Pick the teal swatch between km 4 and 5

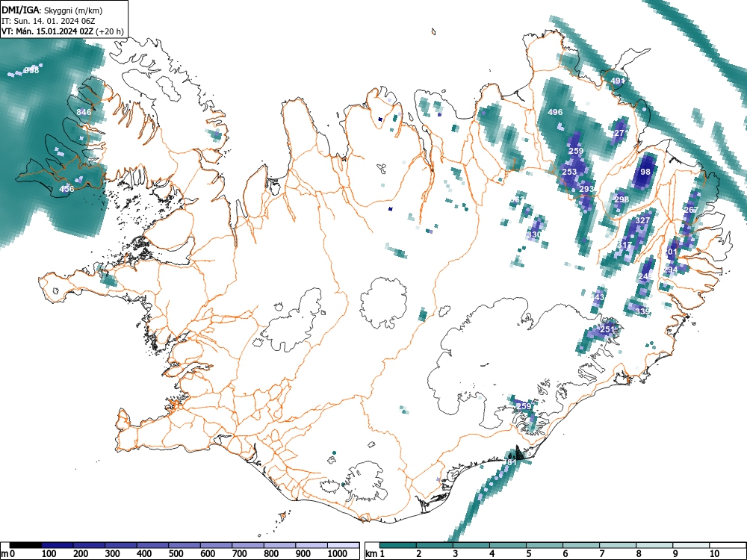508,545
